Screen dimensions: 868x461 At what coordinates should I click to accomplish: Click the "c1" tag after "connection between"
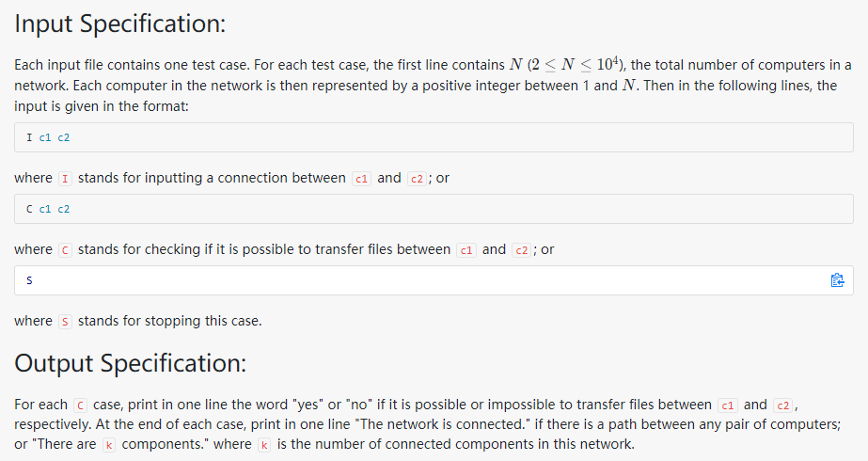(361, 179)
